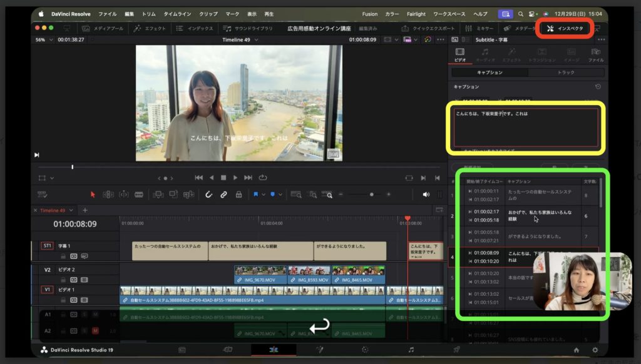Click the blade edit mode icon
The image size is (641, 364).
pos(139,195)
